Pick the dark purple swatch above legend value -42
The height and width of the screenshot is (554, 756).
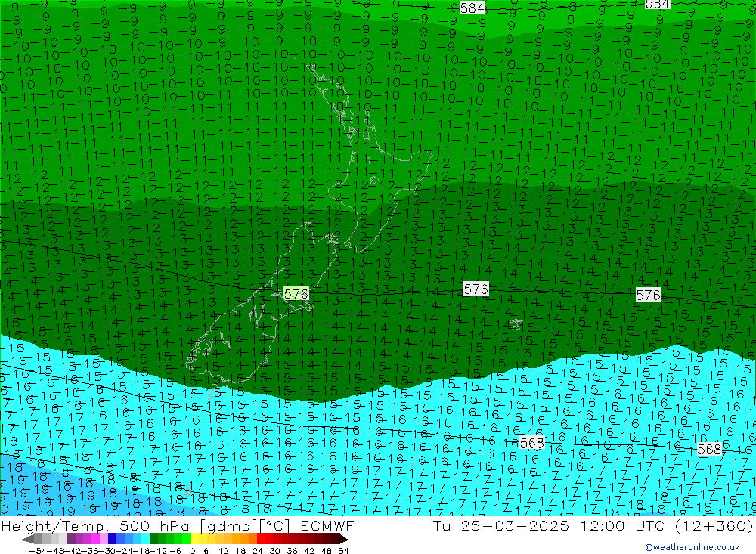71,539
